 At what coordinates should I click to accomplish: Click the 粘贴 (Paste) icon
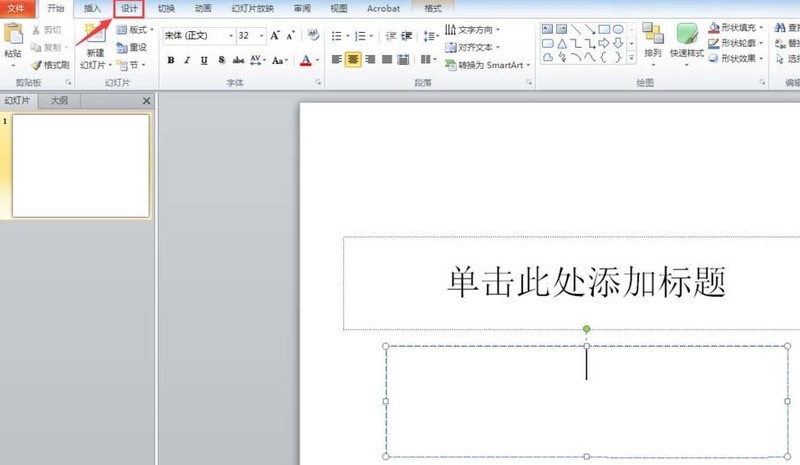tap(13, 34)
